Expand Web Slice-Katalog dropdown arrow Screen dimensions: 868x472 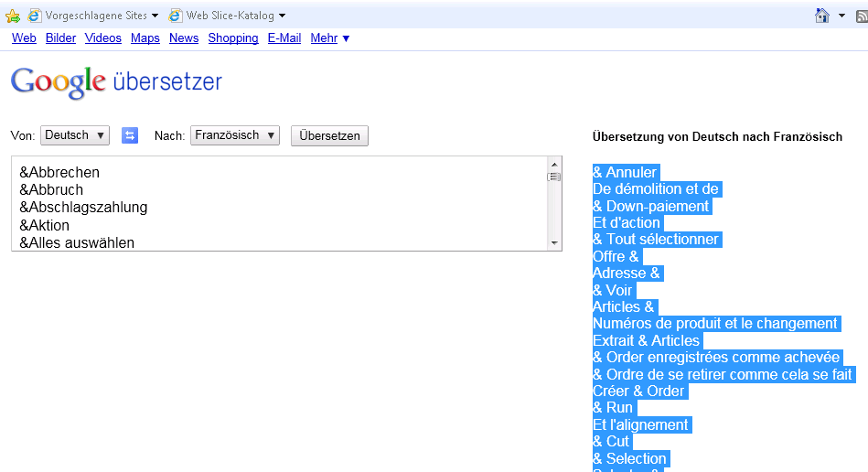[x=283, y=16]
